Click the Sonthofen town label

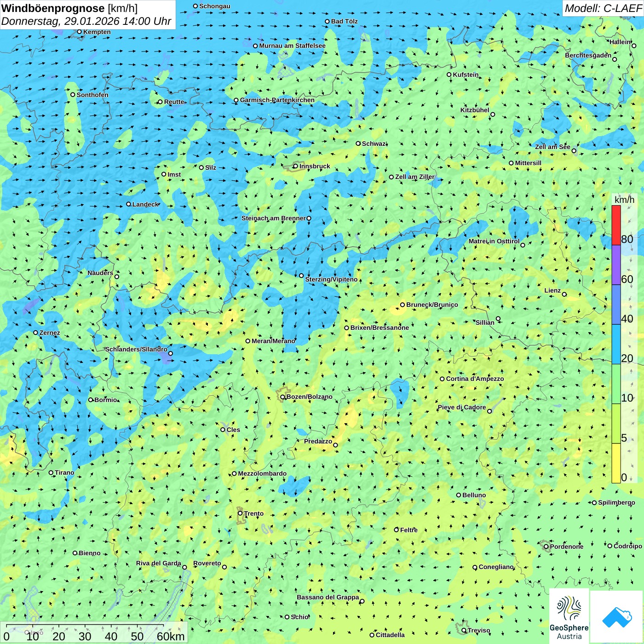pyautogui.click(x=92, y=95)
